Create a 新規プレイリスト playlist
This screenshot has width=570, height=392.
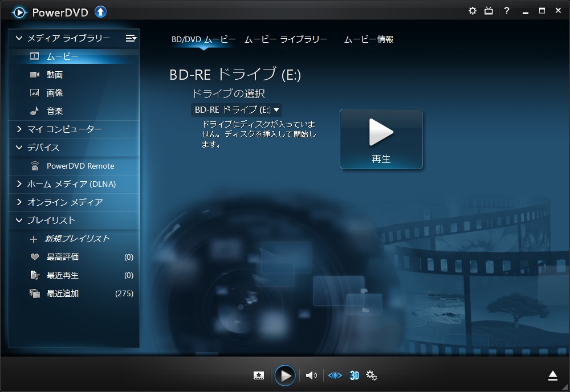tap(66, 239)
